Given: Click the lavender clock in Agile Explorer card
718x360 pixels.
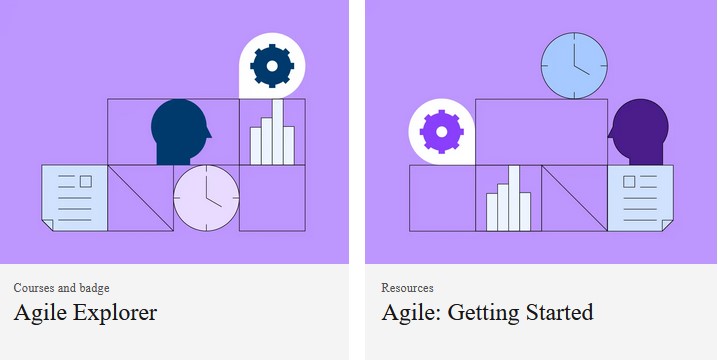Looking at the screenshot, I should [x=207, y=198].
